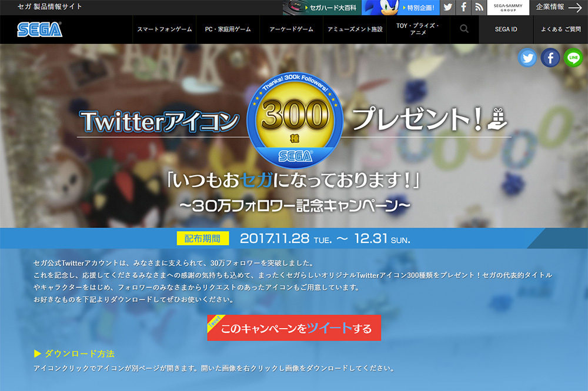Screen dimensions: 588x391
Task: Click セガ 製品情報サイト title text
Action: (x=49, y=6)
